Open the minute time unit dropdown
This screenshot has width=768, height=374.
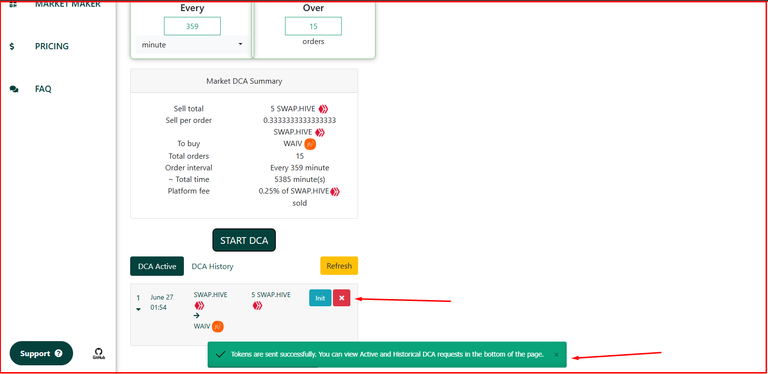point(192,45)
